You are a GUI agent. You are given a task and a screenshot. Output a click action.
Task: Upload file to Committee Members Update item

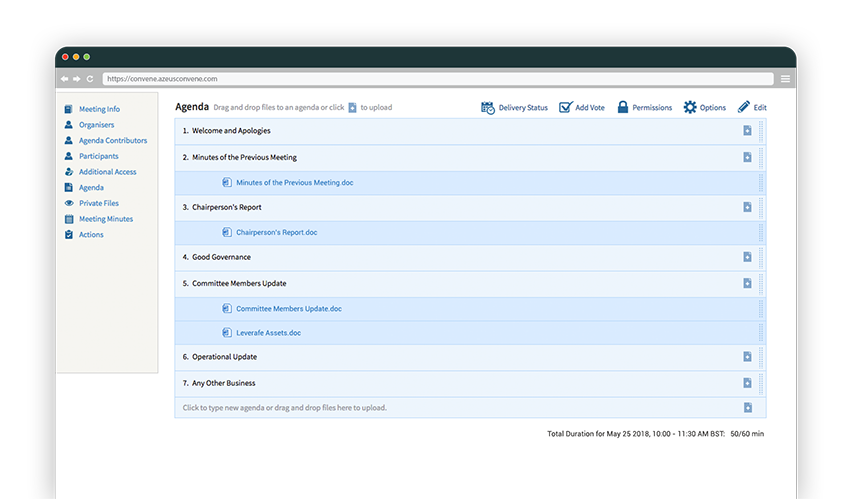(747, 283)
